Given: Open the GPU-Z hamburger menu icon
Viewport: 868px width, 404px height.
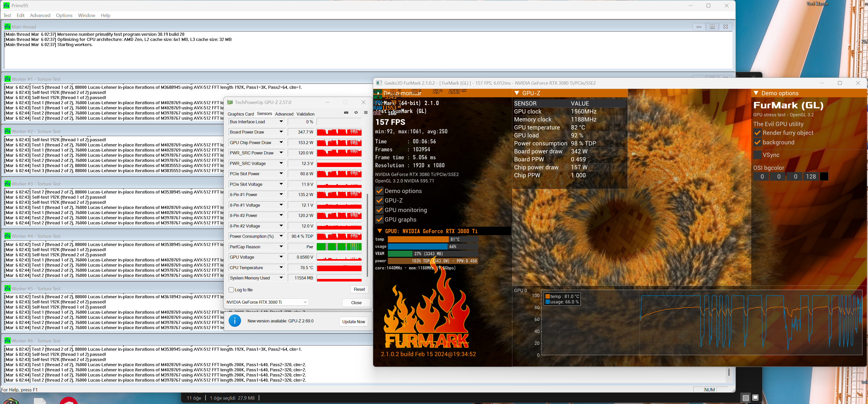Looking at the screenshot, I should point(366,113).
